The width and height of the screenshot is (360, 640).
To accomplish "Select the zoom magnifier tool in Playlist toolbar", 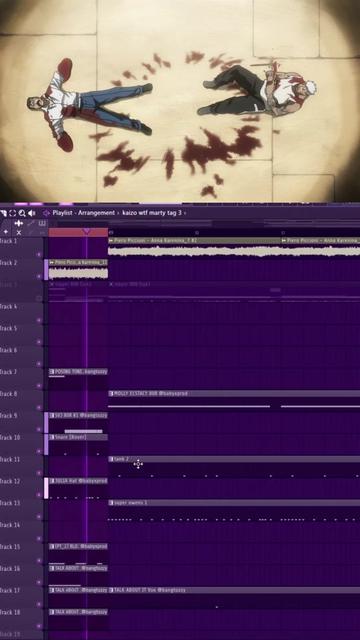I will click(22, 213).
